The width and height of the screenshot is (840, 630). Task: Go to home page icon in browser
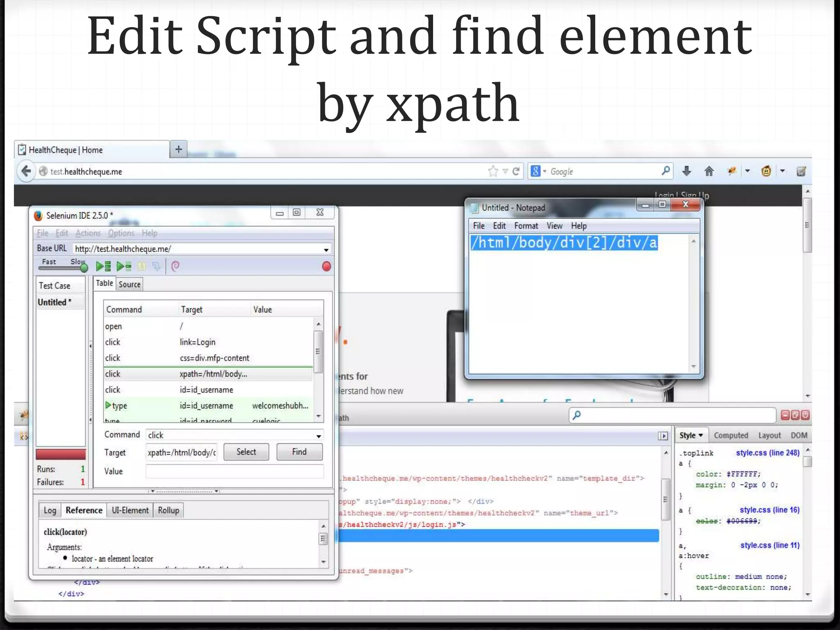point(709,171)
